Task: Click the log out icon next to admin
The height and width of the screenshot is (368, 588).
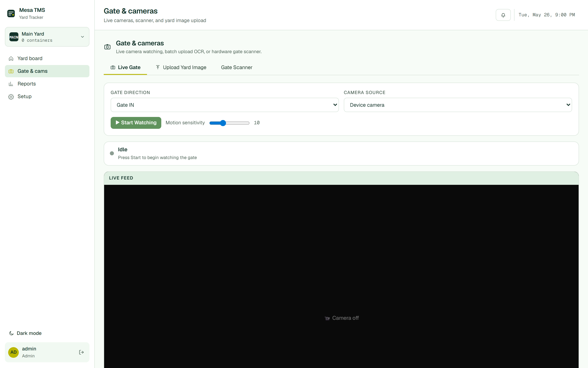Action: coord(81,352)
